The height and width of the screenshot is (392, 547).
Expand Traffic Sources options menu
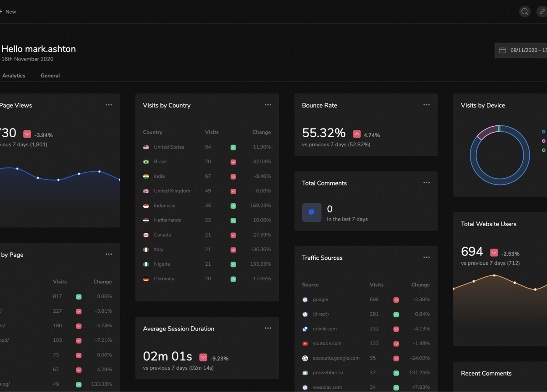426,258
